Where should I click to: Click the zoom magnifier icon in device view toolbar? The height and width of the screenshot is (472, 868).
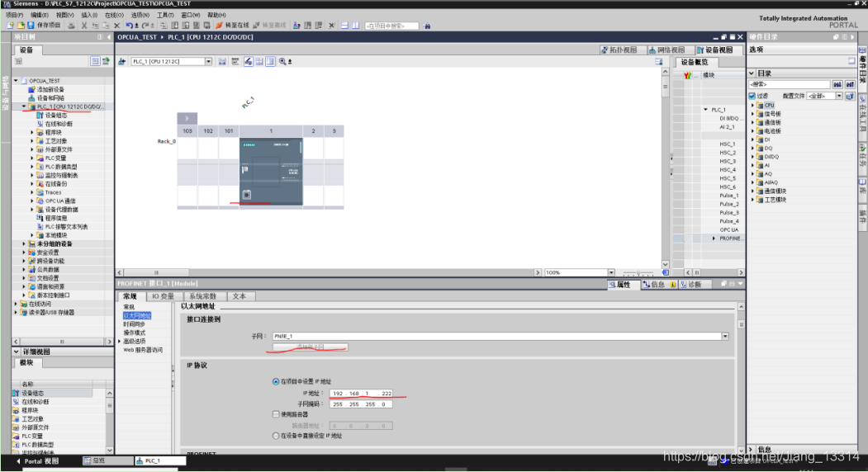coord(283,61)
